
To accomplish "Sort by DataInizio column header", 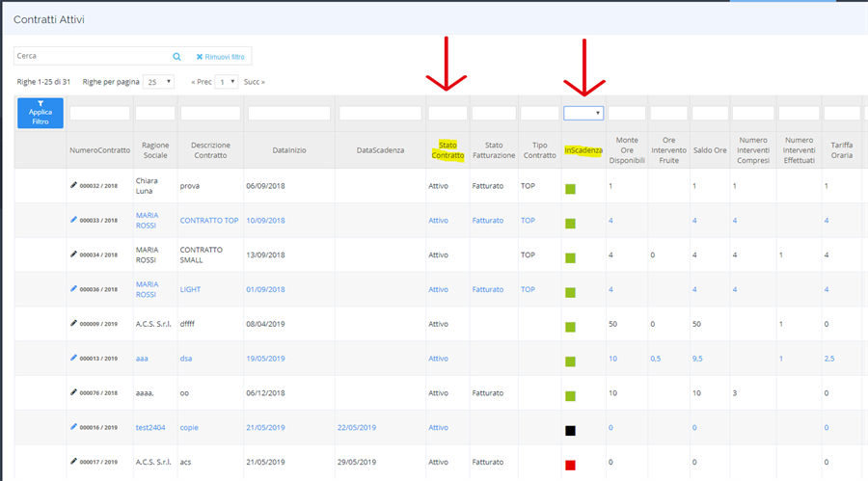I will (x=289, y=150).
